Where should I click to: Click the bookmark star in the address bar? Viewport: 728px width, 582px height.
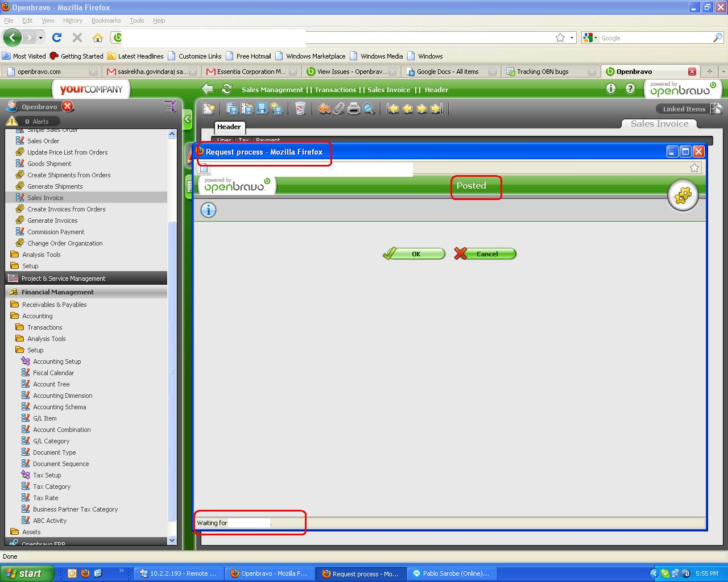(x=560, y=38)
